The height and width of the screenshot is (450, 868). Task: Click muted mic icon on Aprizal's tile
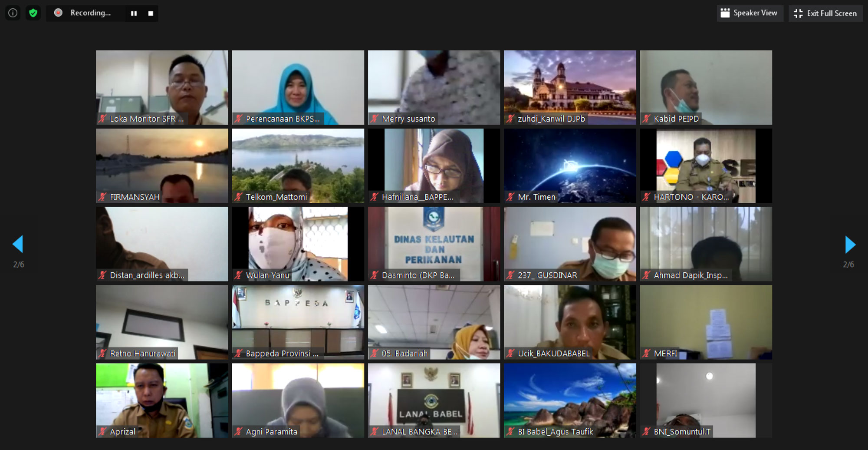click(x=102, y=431)
